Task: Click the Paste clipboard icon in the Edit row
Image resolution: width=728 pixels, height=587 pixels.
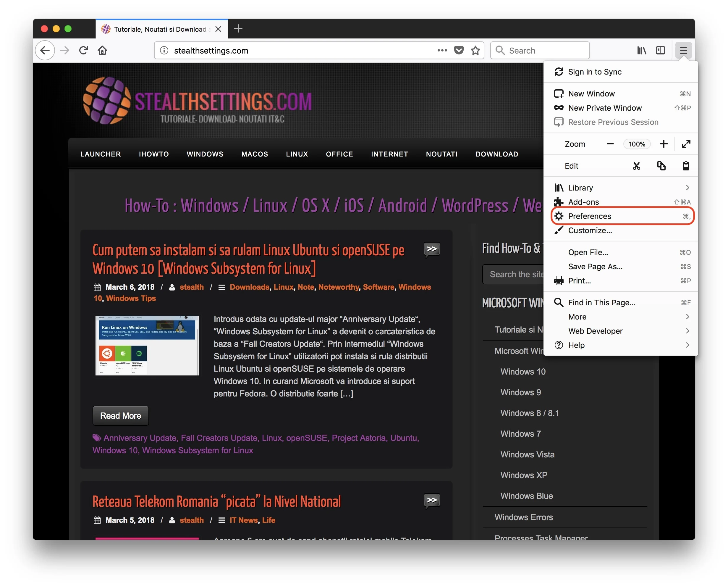Action: click(685, 166)
